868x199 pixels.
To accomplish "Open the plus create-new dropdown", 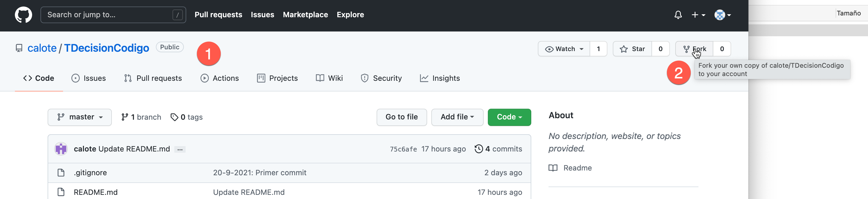I will [x=698, y=15].
